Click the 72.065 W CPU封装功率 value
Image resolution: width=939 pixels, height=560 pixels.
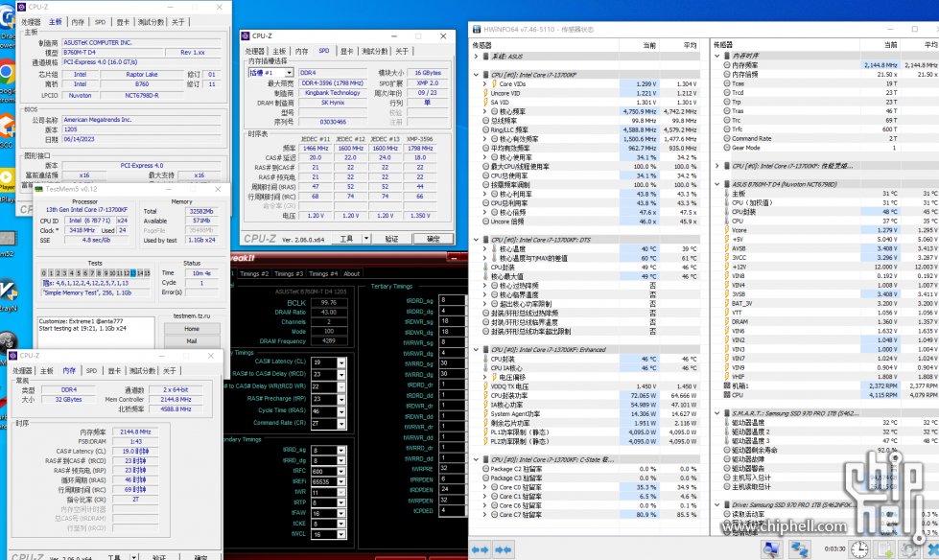click(640, 395)
